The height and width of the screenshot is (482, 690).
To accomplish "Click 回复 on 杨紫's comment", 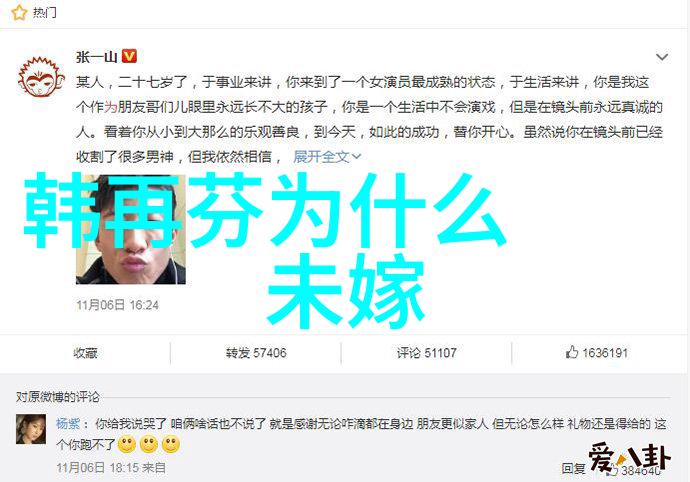I will 573,468.
